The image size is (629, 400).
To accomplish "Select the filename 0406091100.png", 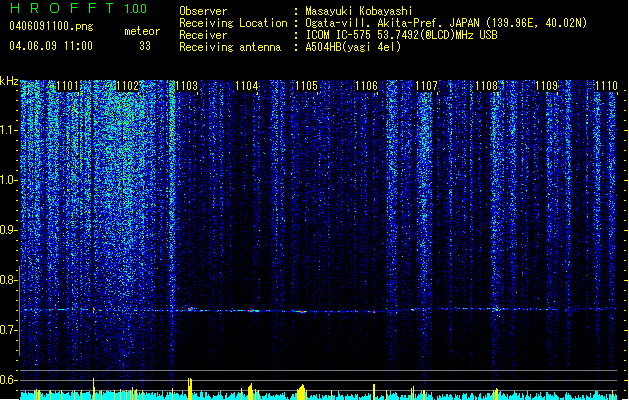I will (x=51, y=26).
